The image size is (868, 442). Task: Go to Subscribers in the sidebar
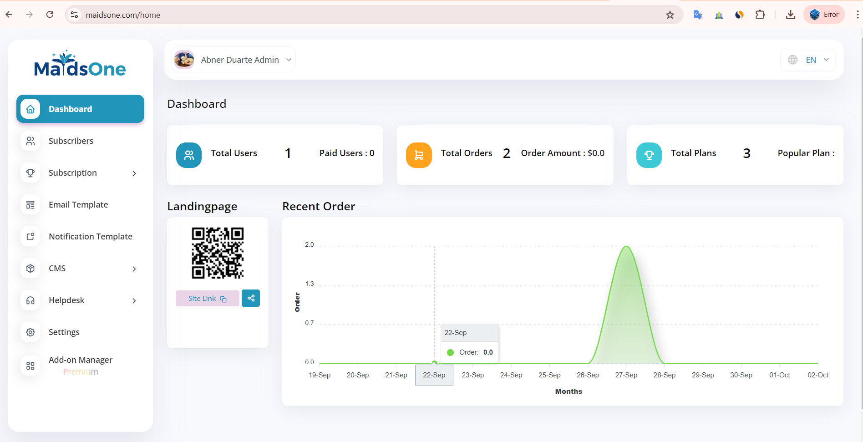click(71, 141)
